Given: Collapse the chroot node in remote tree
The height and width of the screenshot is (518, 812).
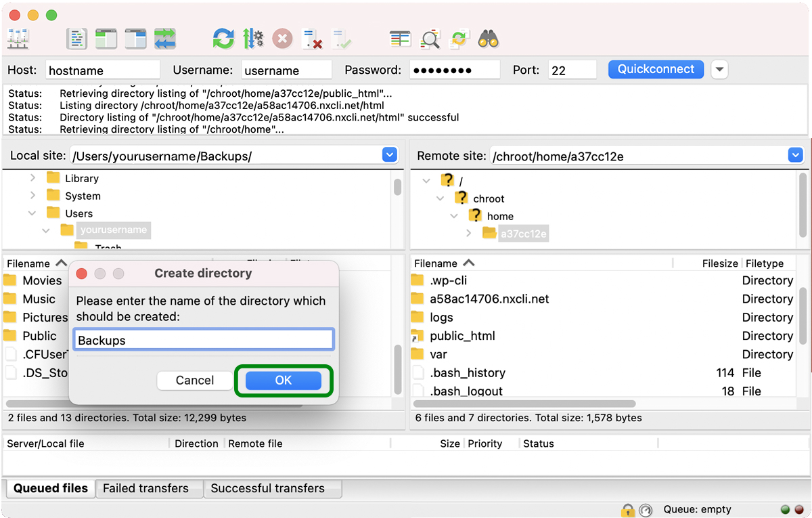Looking at the screenshot, I should pos(441,198).
